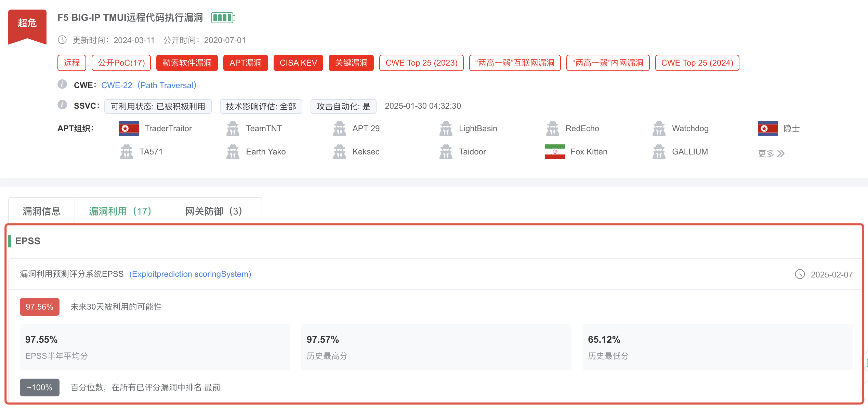
Task: Click the hacker icon beside APT 29
Action: [340, 128]
